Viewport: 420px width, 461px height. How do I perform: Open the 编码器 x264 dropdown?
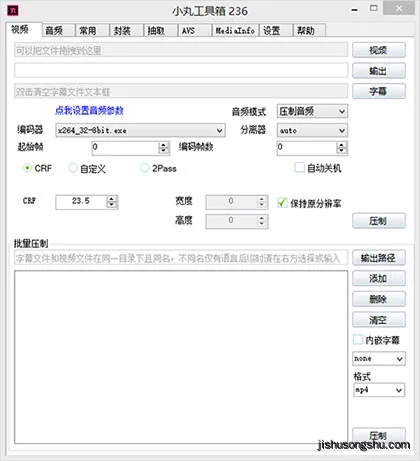tap(140, 130)
